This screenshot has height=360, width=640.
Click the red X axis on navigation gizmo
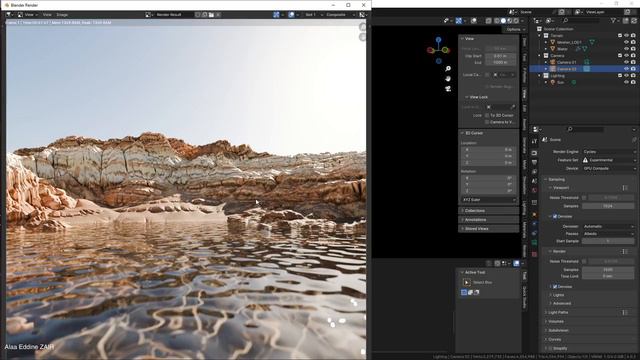[x=430, y=50]
